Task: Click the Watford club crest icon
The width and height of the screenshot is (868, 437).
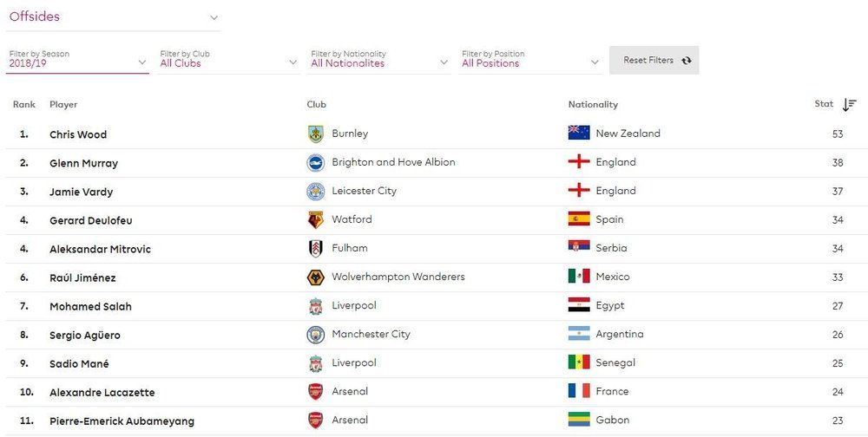Action: (316, 219)
